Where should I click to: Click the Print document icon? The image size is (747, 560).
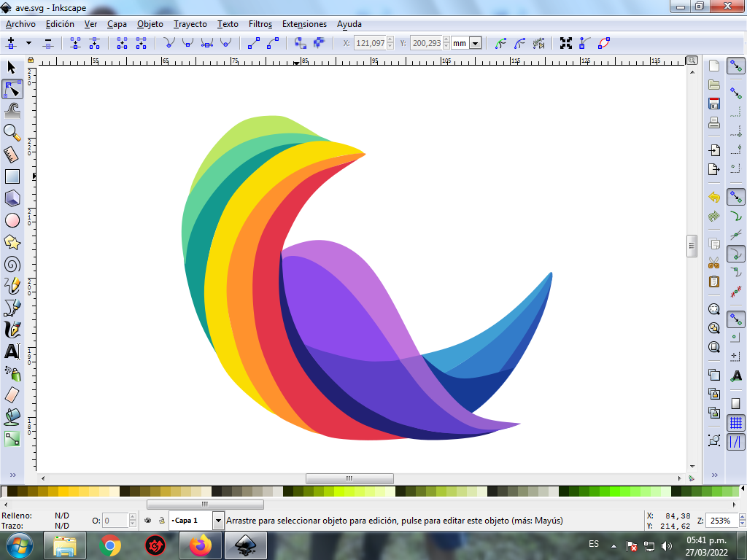(x=714, y=122)
